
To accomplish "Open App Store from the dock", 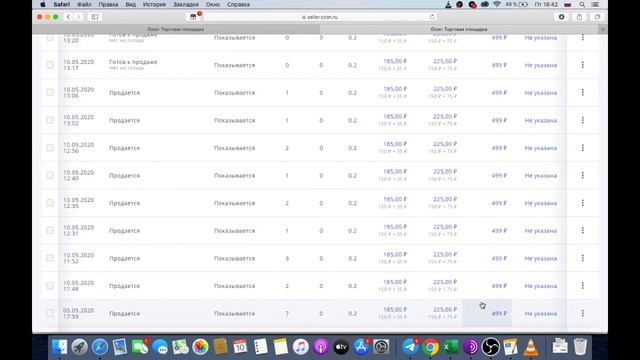I will tap(361, 347).
